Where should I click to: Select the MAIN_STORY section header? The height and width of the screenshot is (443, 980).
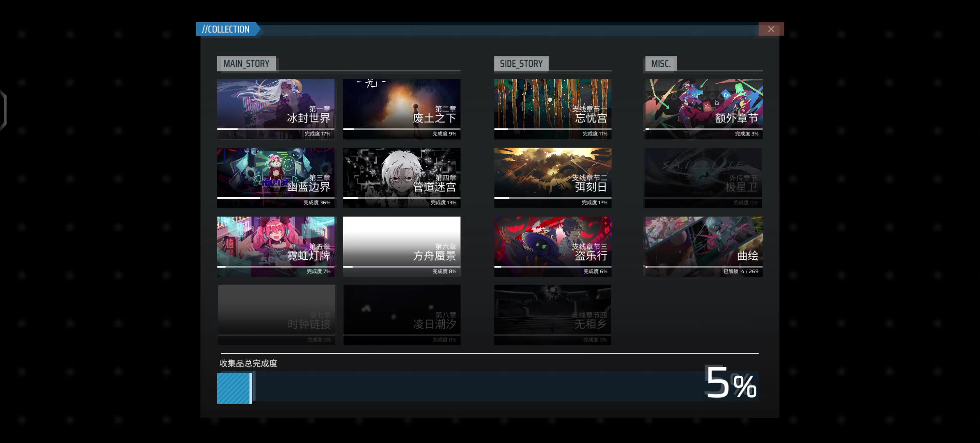[x=246, y=64]
